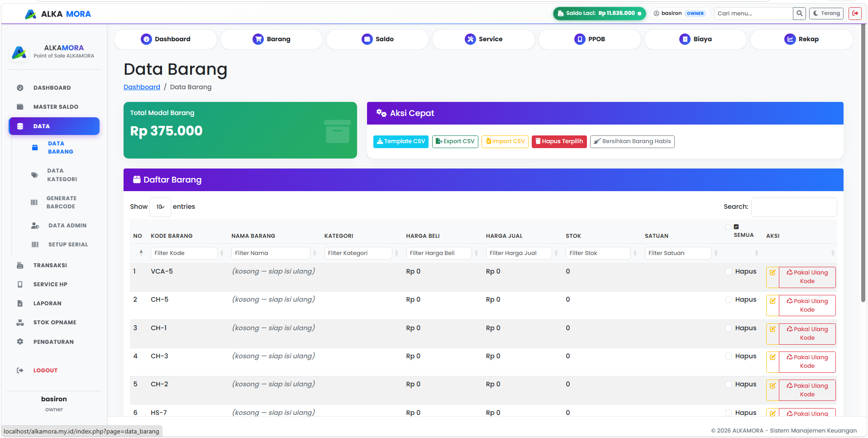Focus the Cari menu search box
The image size is (868, 438).
coord(754,13)
